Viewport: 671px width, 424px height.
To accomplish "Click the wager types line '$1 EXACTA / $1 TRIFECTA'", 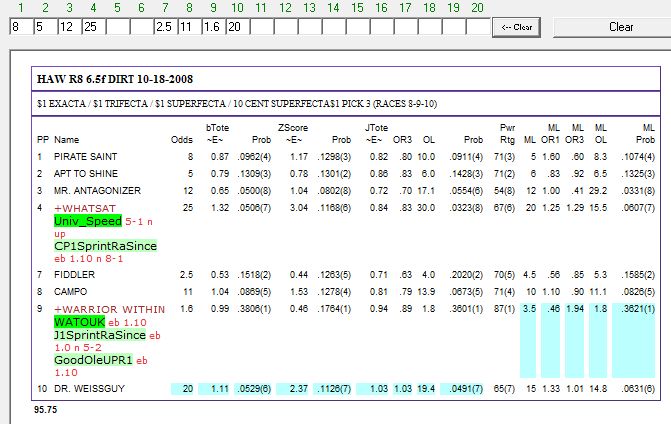I will (x=237, y=104).
